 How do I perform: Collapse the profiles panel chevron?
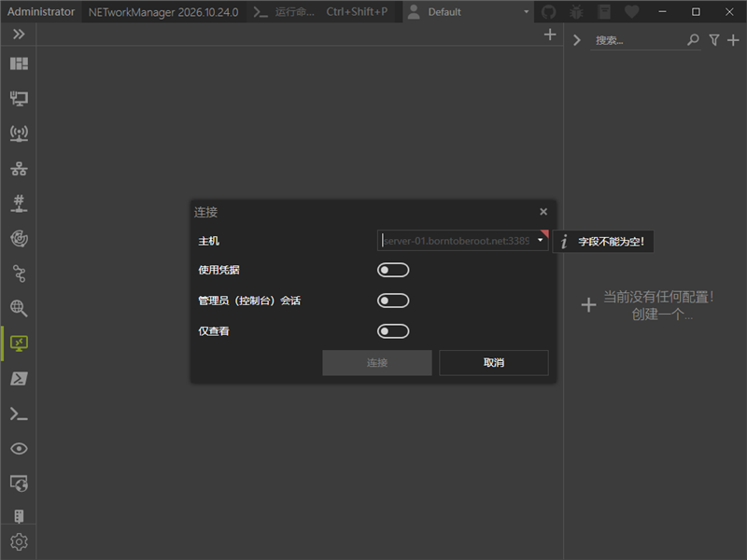tap(577, 40)
